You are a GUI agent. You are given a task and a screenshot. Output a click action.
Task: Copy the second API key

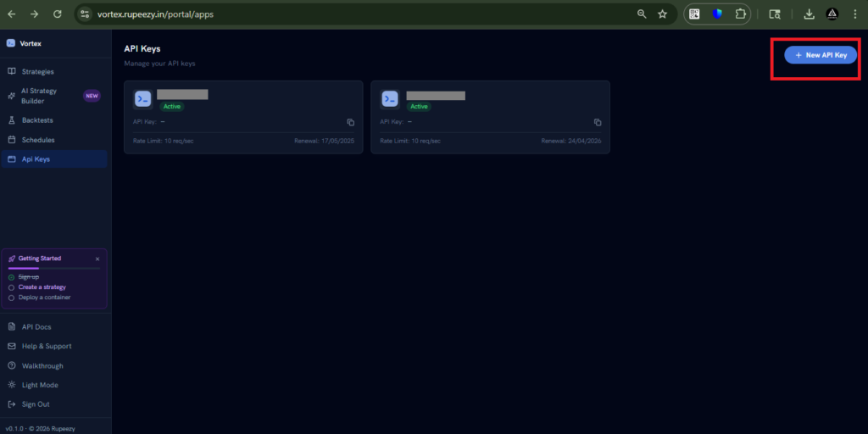point(598,122)
